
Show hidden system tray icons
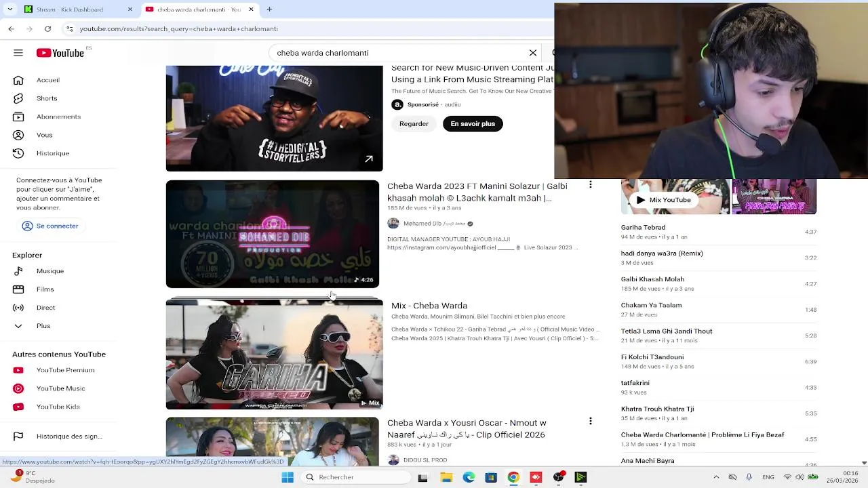716,477
